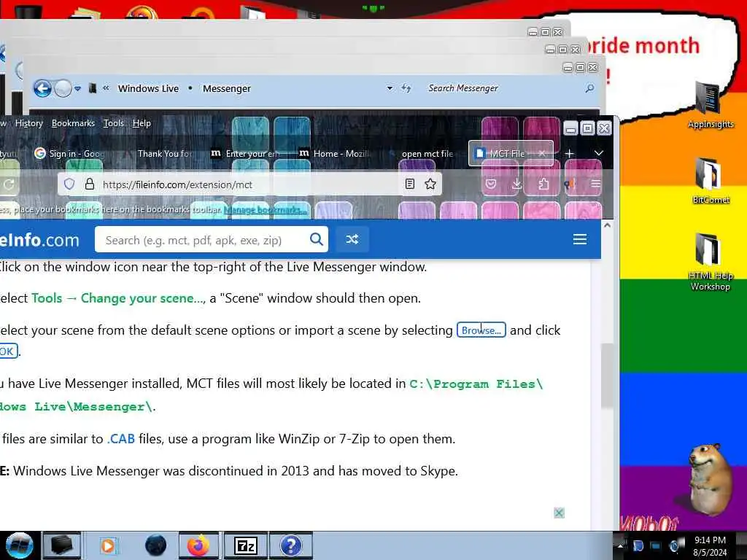Click the hamster desktop character

[711, 480]
